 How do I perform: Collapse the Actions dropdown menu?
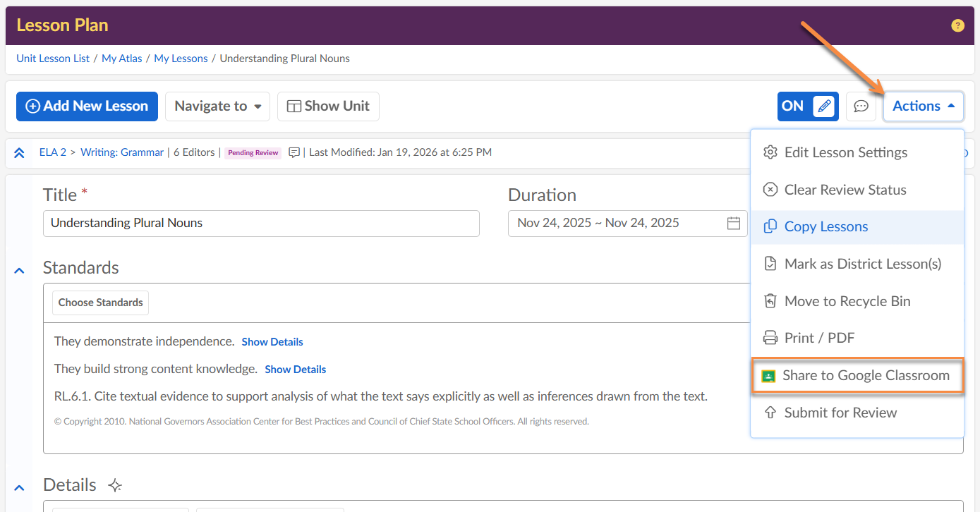tap(923, 106)
